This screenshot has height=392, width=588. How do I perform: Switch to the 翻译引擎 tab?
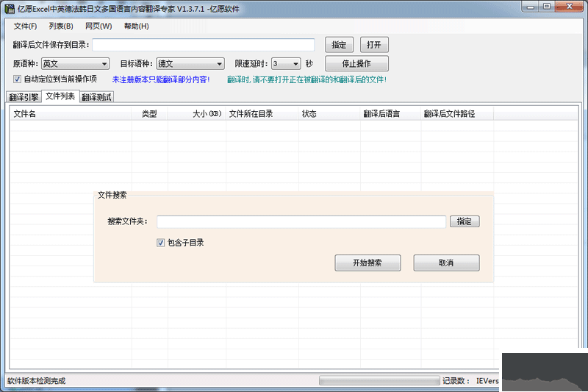coord(24,97)
